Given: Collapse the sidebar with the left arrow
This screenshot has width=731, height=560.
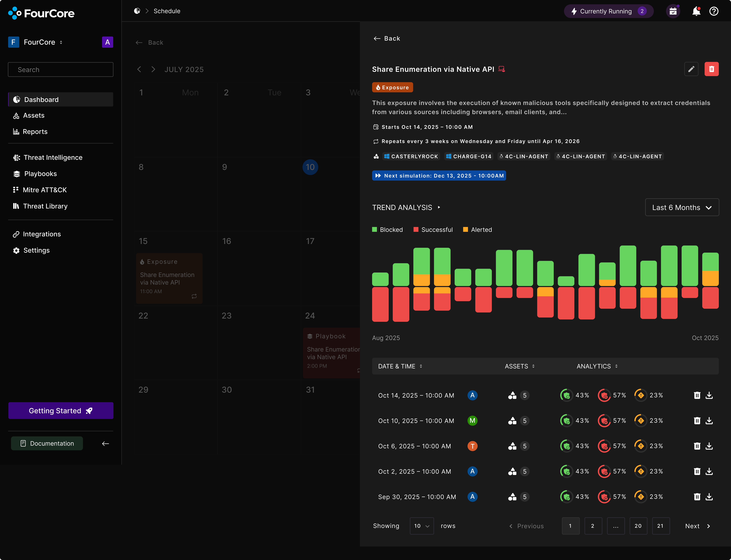Looking at the screenshot, I should pos(105,444).
